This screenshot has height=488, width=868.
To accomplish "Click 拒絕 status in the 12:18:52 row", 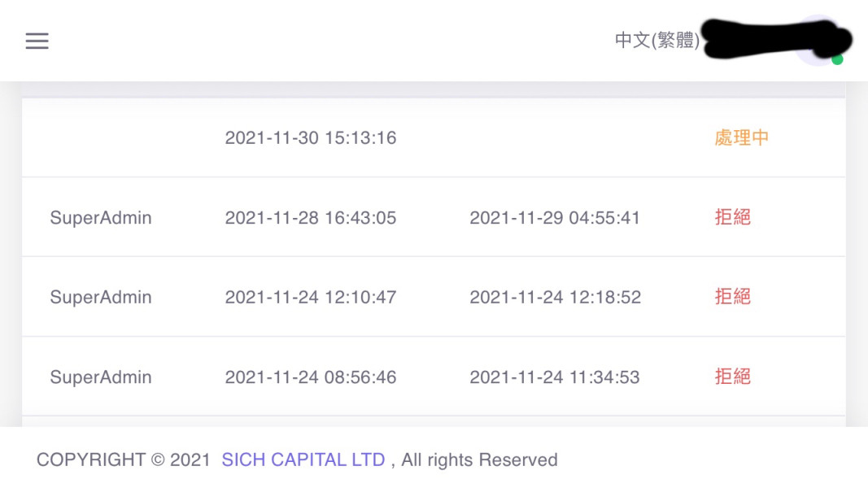I will coord(732,298).
